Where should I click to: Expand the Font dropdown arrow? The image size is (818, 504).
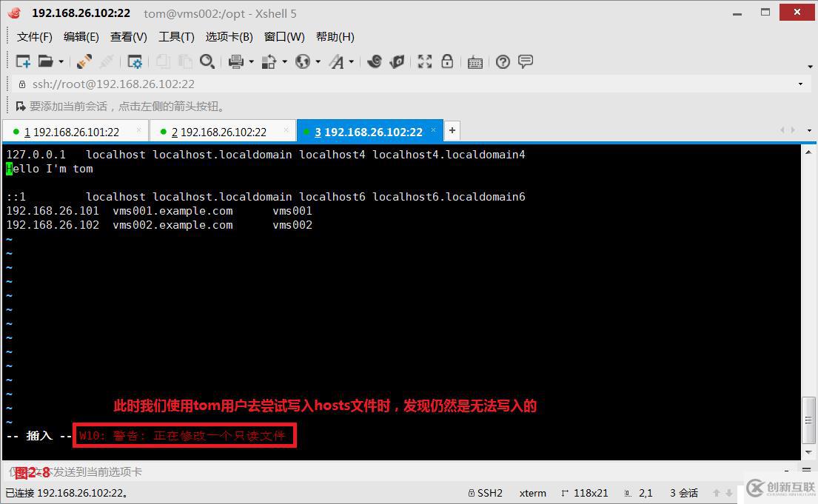click(352, 62)
